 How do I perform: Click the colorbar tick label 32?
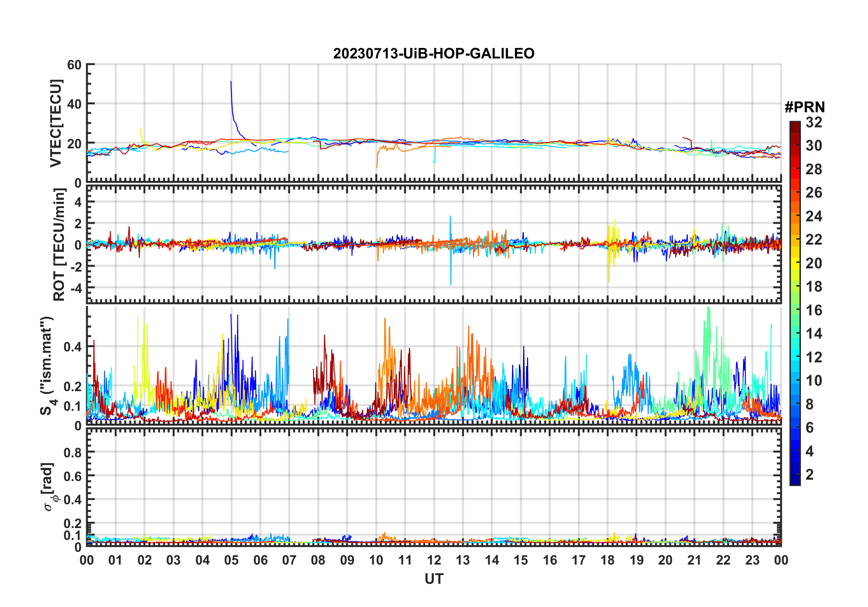tap(814, 122)
